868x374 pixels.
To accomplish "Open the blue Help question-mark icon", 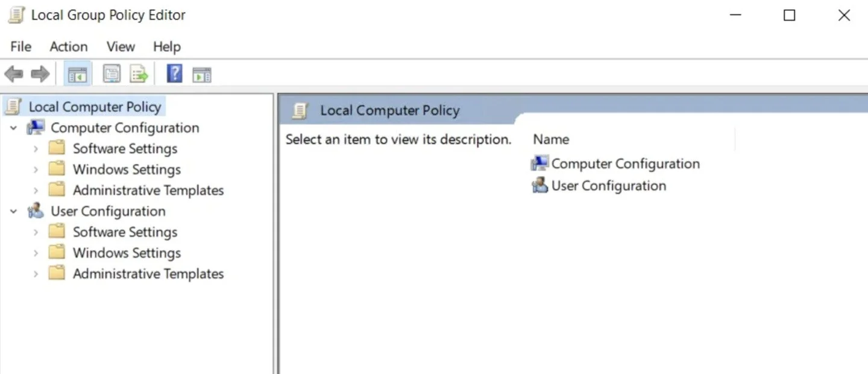I will point(174,74).
